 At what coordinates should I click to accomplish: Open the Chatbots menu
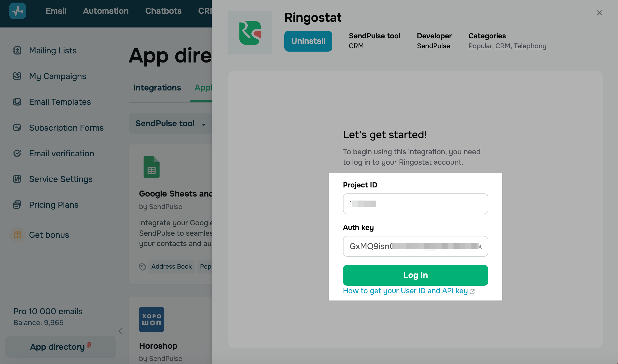(163, 11)
